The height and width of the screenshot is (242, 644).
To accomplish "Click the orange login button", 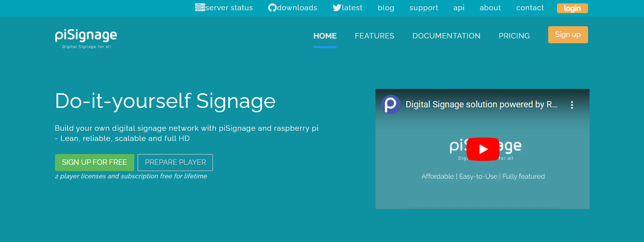I will coord(572,8).
